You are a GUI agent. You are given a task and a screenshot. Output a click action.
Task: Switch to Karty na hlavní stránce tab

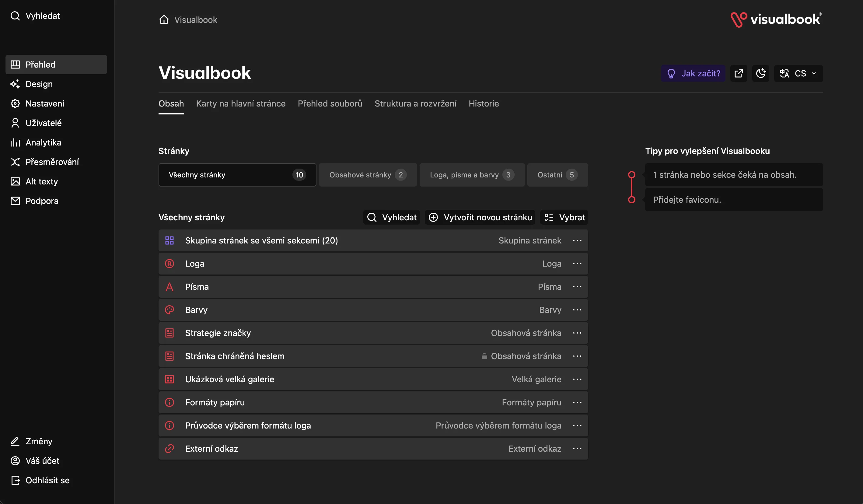(241, 103)
